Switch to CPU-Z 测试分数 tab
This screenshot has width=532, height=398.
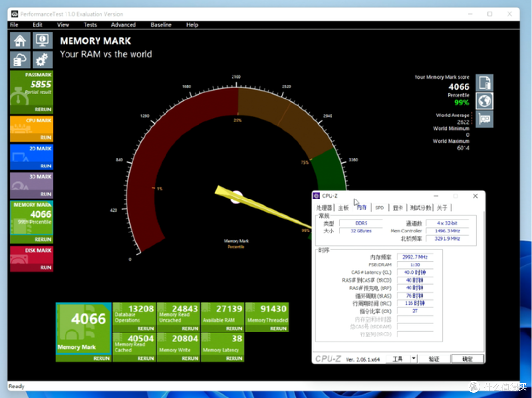pyautogui.click(x=420, y=208)
